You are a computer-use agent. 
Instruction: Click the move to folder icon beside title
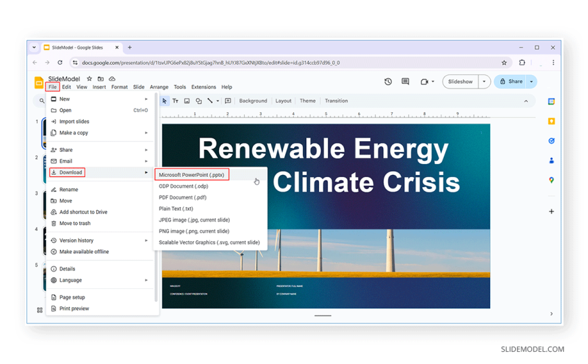pos(101,79)
